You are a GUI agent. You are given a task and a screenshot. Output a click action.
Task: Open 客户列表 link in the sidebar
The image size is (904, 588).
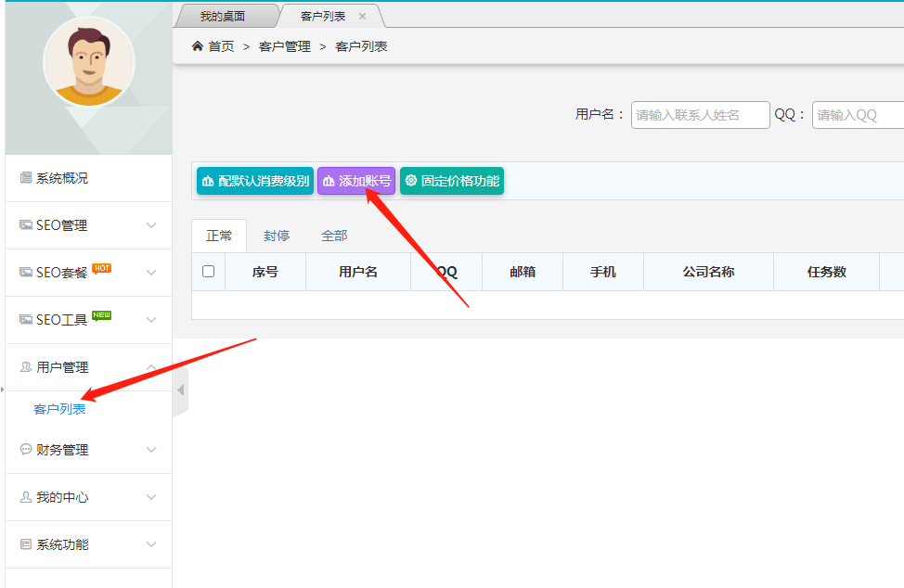pyautogui.click(x=59, y=409)
